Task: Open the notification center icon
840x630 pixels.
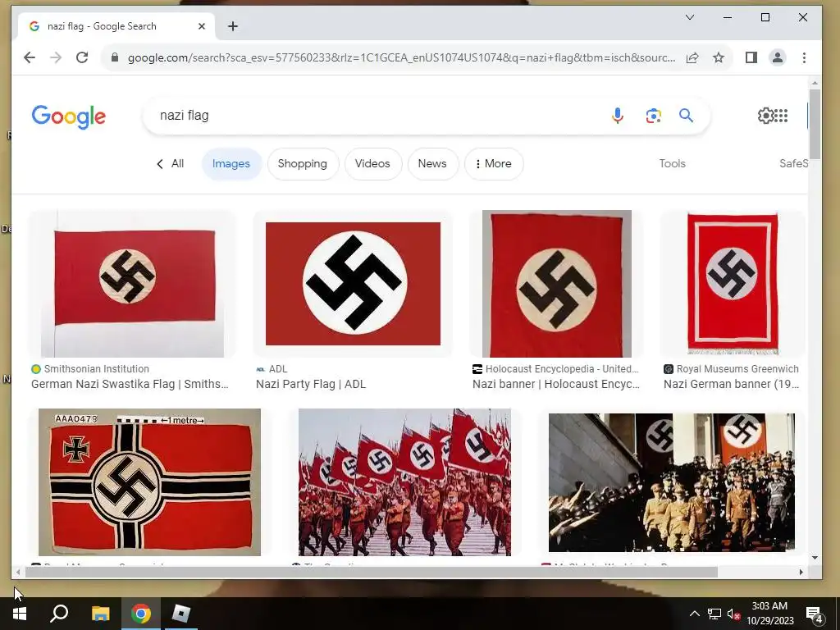Action: click(x=814, y=614)
